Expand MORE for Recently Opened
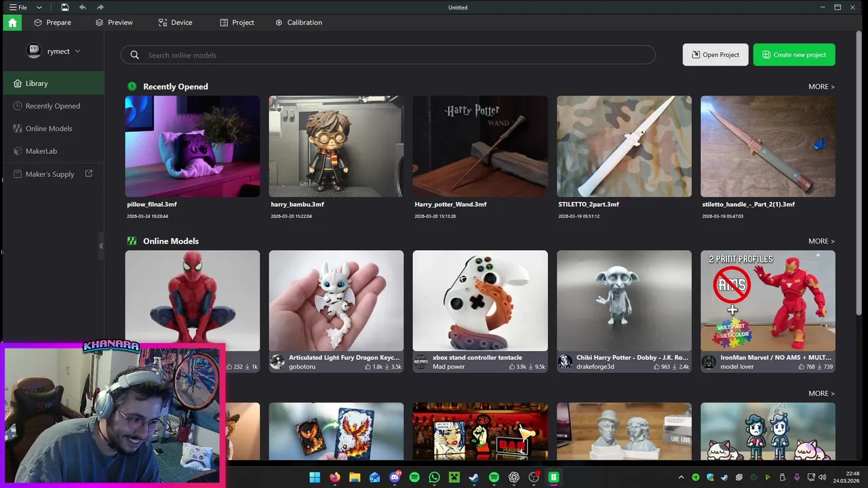The height and width of the screenshot is (488, 868). pyautogui.click(x=821, y=87)
